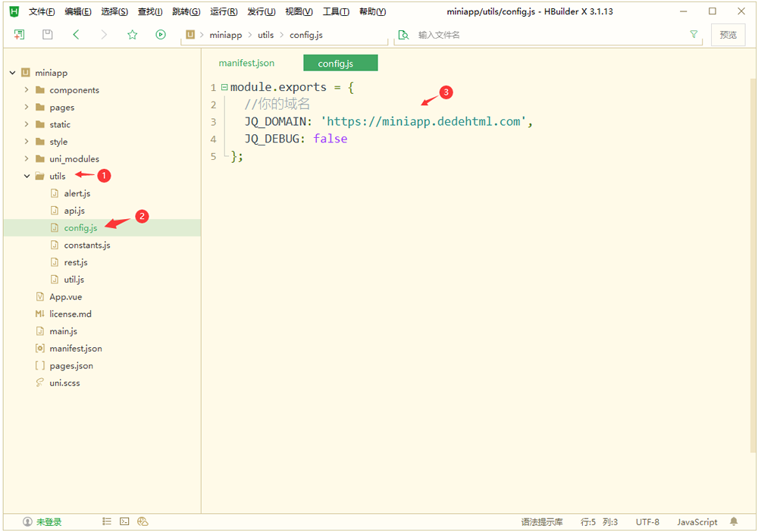Screen dimensions: 758x532
Task: Expand the components folder
Action: tap(27, 90)
